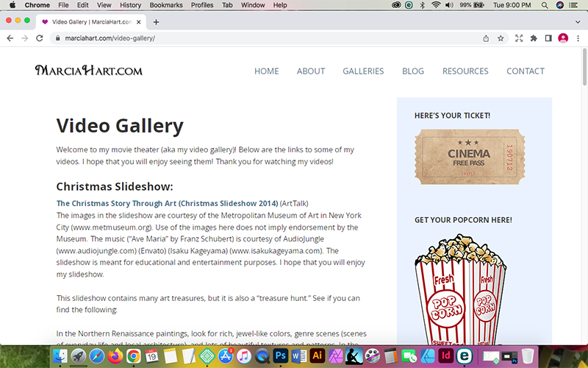The height and width of the screenshot is (368, 588).
Task: Open the GALLERIES navigation menu
Action: coord(363,71)
